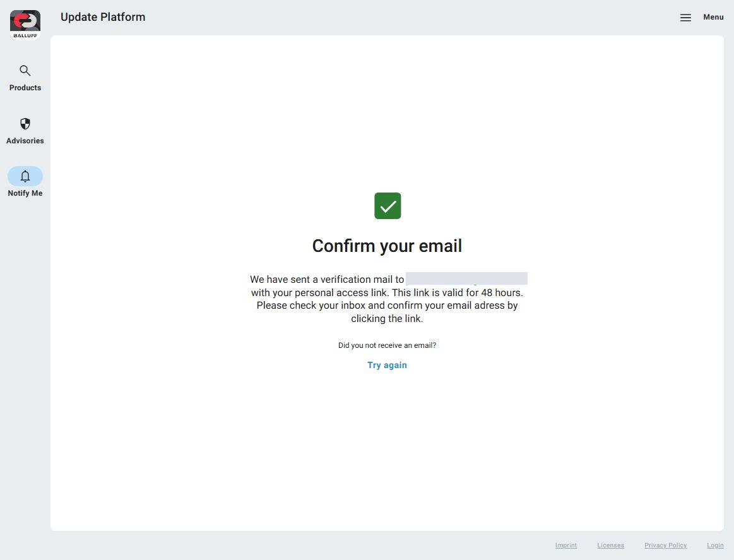734x560 pixels.
Task: Open the Imprint footer link
Action: point(566,545)
